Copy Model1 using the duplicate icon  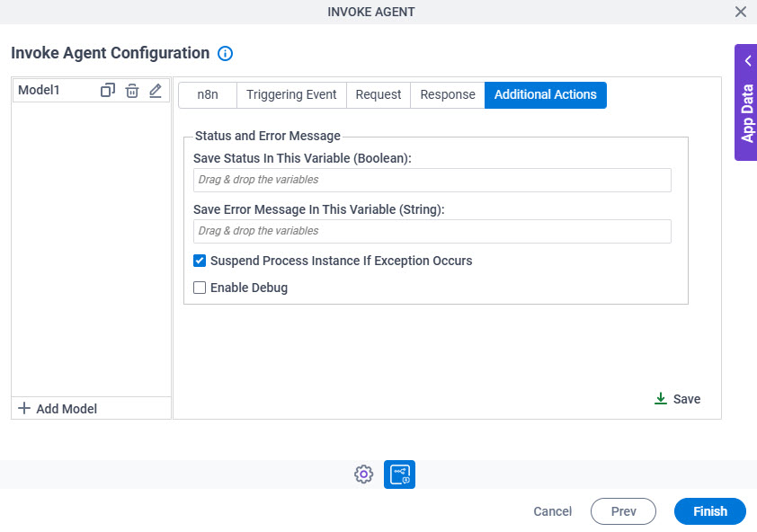click(108, 90)
